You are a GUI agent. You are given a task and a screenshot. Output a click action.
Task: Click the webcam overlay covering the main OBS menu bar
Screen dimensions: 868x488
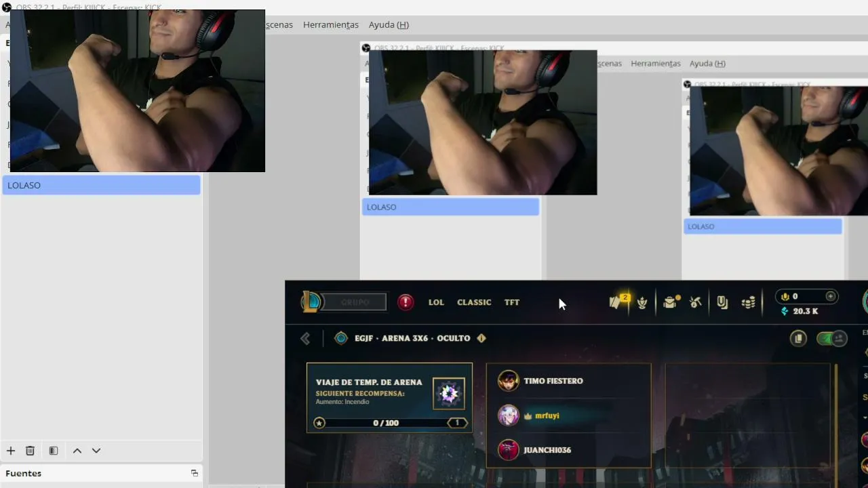click(x=138, y=91)
